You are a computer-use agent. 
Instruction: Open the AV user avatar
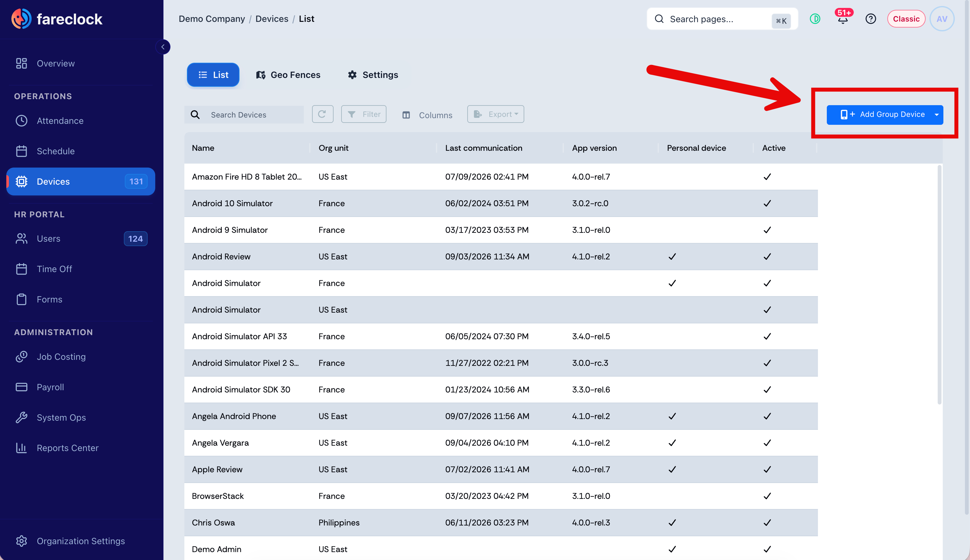(x=941, y=19)
